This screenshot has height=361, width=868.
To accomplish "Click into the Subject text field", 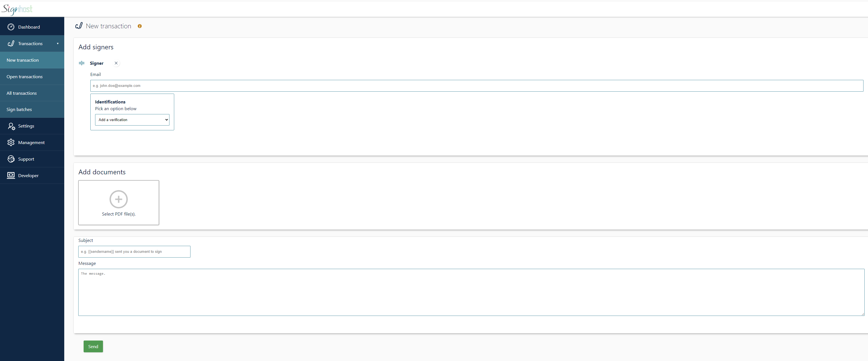I will pos(134,252).
